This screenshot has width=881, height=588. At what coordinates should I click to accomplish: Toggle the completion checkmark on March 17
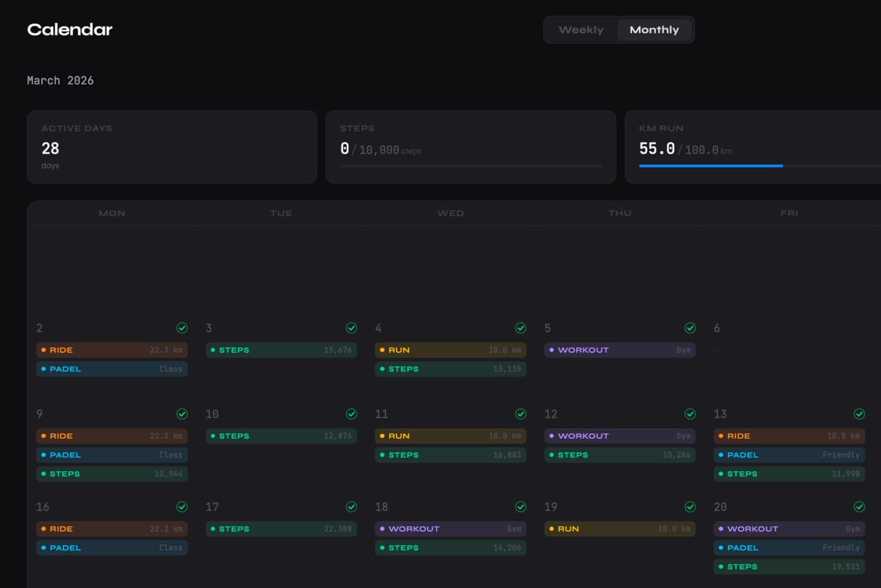352,507
